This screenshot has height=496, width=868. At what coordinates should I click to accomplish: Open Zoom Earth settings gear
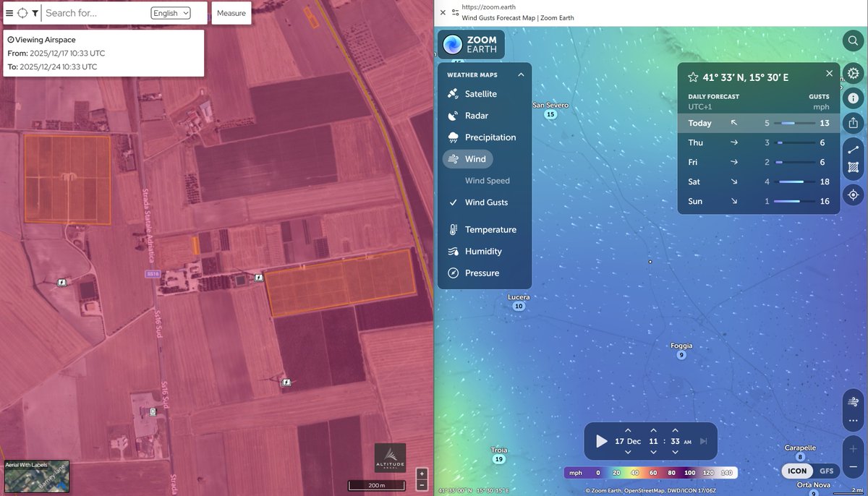coord(854,73)
